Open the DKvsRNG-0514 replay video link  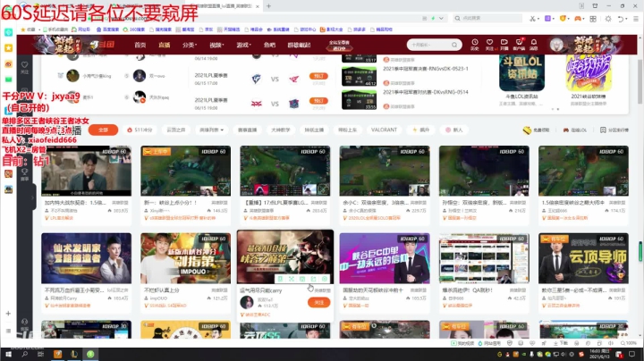tap(426, 92)
